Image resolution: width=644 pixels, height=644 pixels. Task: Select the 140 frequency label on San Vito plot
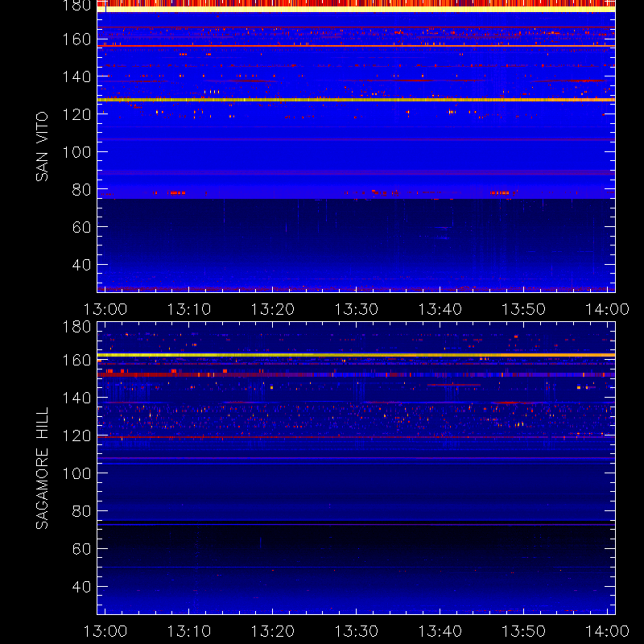76,76
